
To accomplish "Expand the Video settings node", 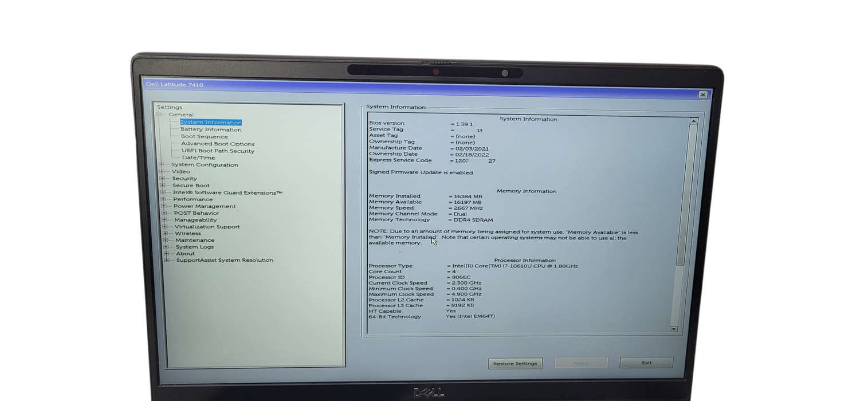I will (x=162, y=171).
